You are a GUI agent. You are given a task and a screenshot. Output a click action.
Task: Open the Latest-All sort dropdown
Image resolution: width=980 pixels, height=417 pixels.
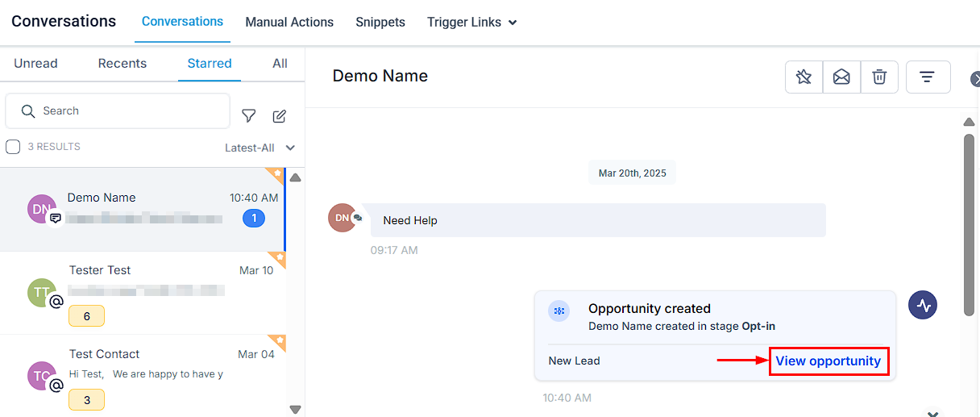click(260, 148)
